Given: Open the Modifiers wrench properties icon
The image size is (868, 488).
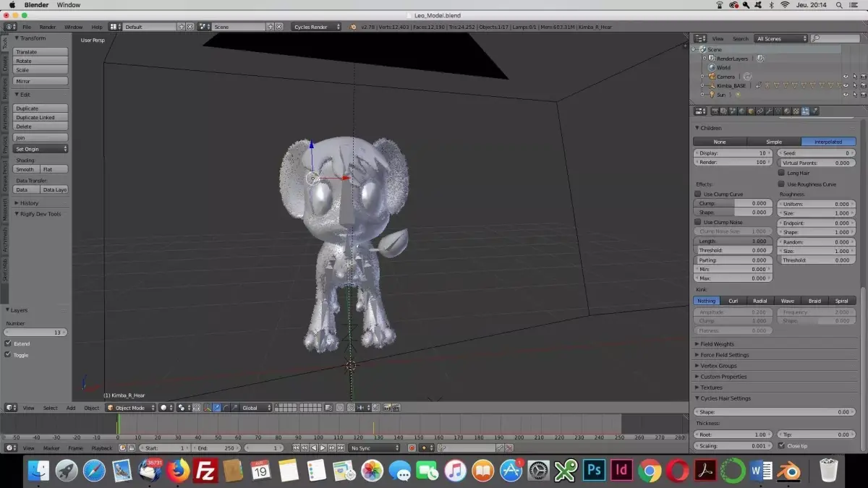Looking at the screenshot, I should tap(769, 111).
